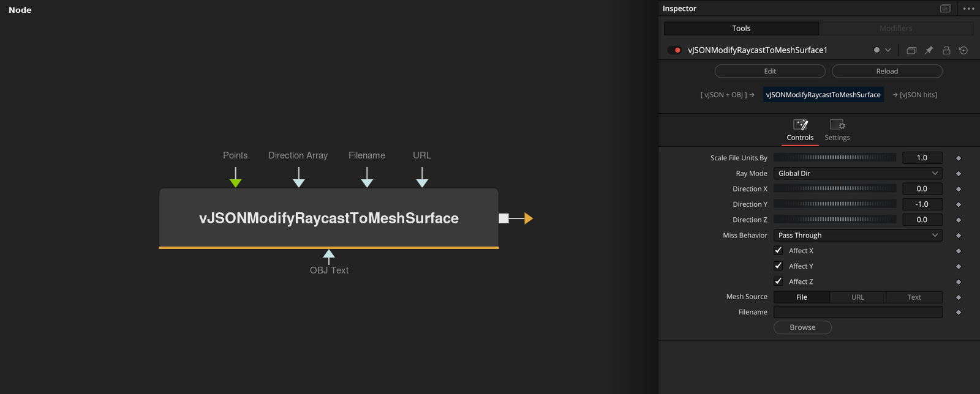
Task: Reset the tool with the circular arrow icon
Action: pos(963,50)
